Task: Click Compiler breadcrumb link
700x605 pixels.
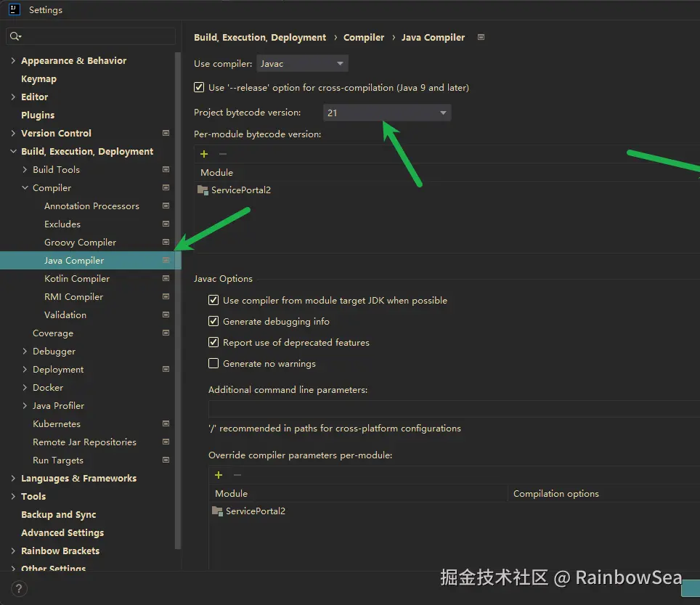Action: [363, 38]
